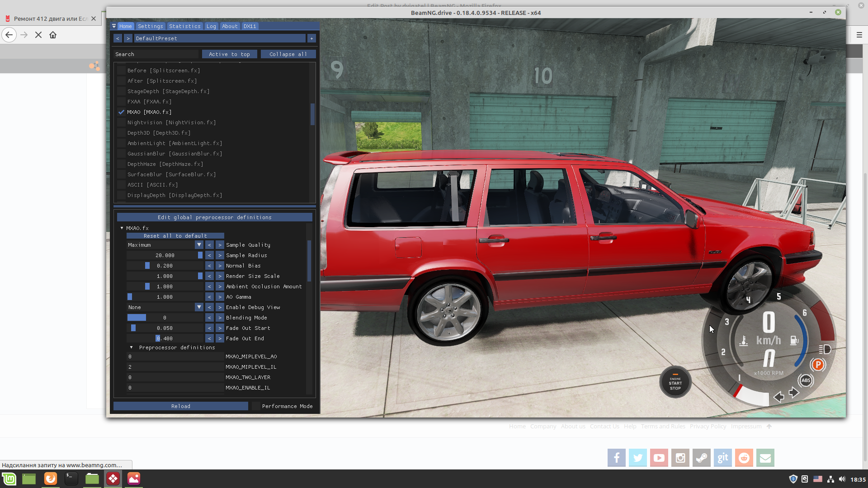Go to Firefox home page
Image resolution: width=868 pixels, height=488 pixels.
click(x=53, y=35)
